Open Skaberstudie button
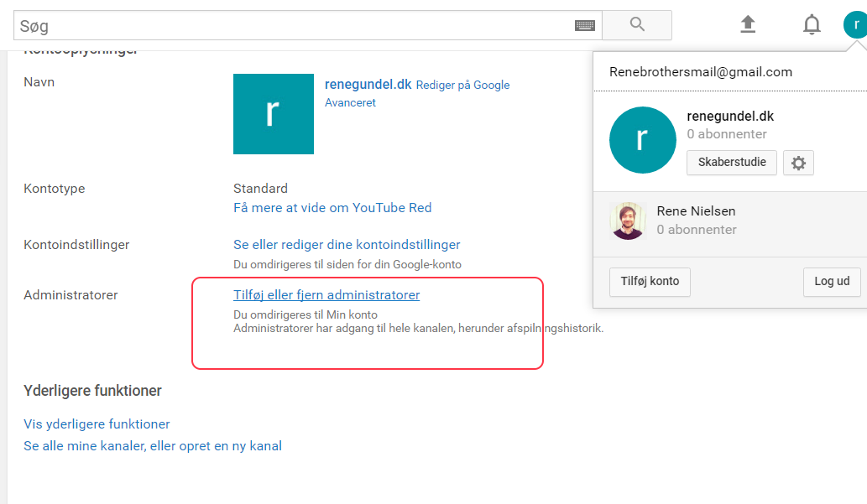The image size is (867, 504). pos(732,163)
